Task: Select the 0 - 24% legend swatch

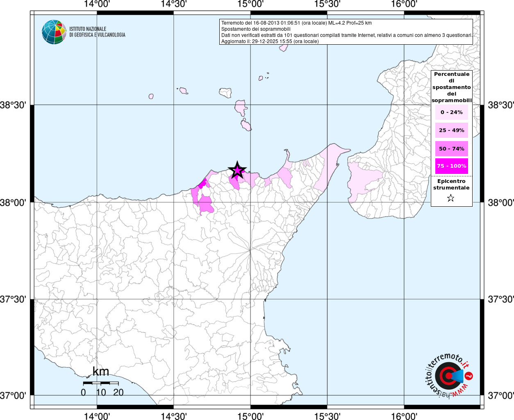Action: [x=451, y=112]
